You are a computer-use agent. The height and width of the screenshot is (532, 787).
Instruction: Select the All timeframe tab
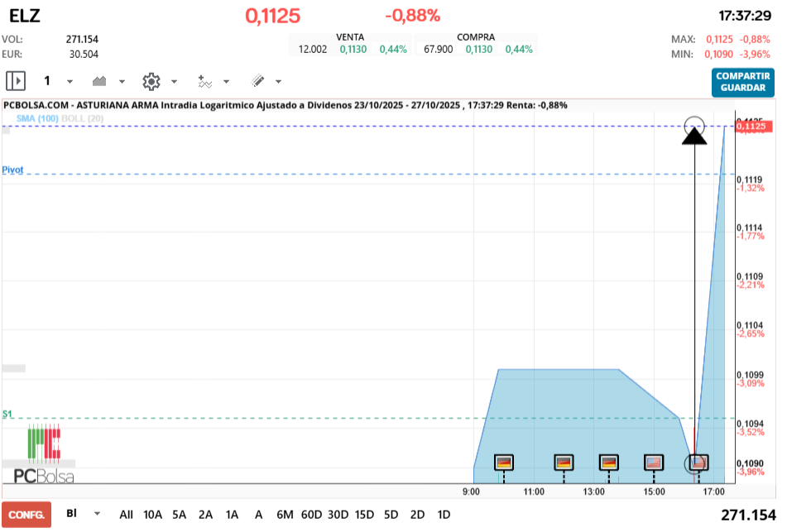(126, 515)
